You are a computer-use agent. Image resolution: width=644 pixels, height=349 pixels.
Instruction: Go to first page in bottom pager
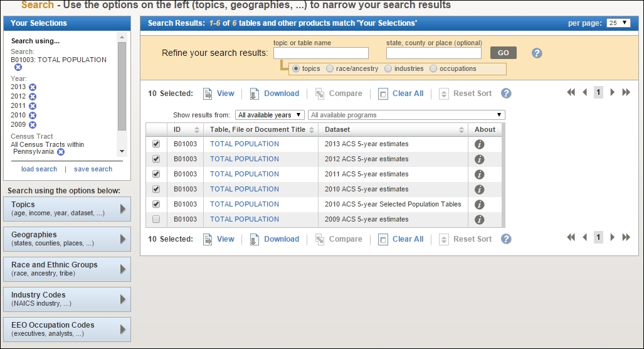571,237
